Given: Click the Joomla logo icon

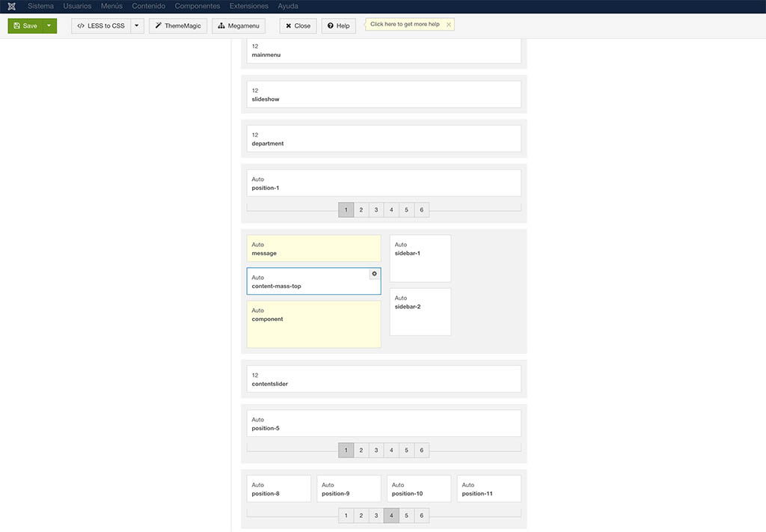Looking at the screenshot, I should click(x=11, y=6).
